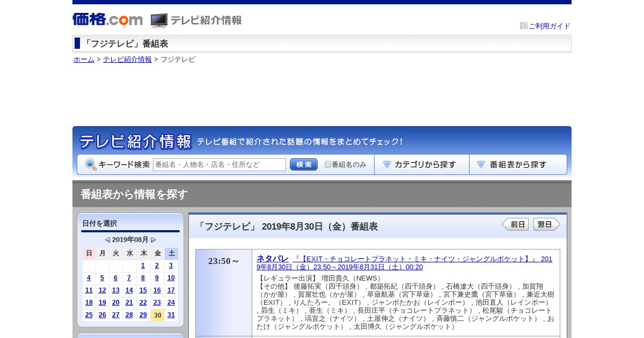Focus the keyword search input field
This screenshot has height=338, width=644.
click(x=219, y=165)
